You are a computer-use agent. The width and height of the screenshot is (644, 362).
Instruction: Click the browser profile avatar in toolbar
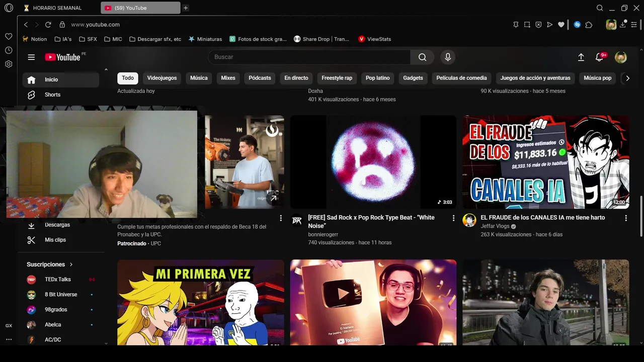[611, 25]
